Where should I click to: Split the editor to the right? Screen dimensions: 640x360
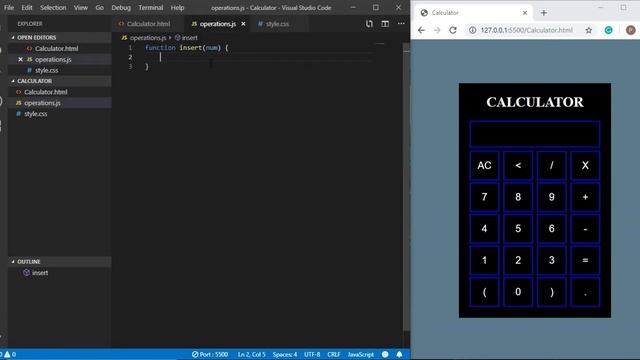(385, 24)
